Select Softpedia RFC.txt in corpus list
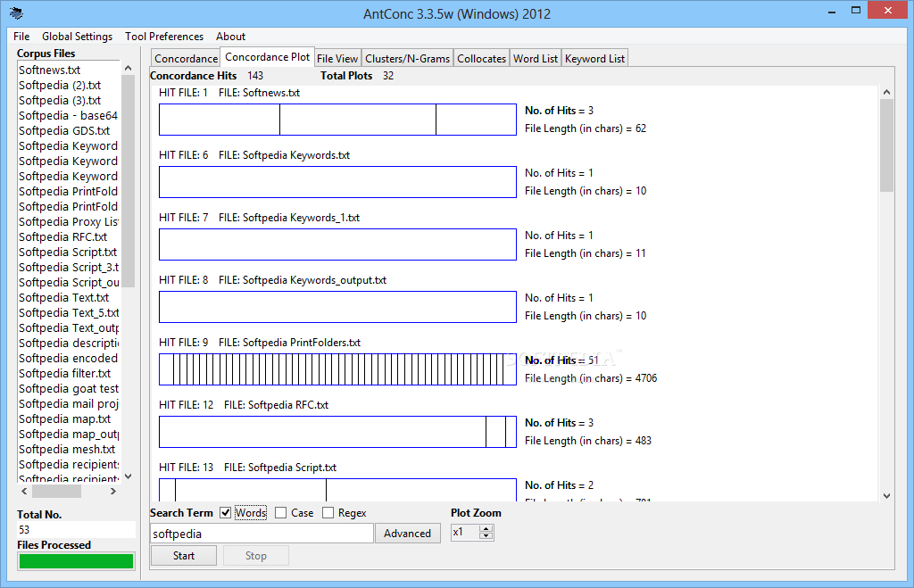 point(63,236)
